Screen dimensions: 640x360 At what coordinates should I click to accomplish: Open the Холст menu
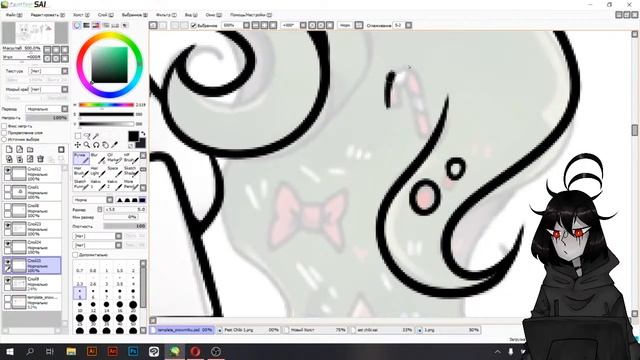(x=81, y=15)
